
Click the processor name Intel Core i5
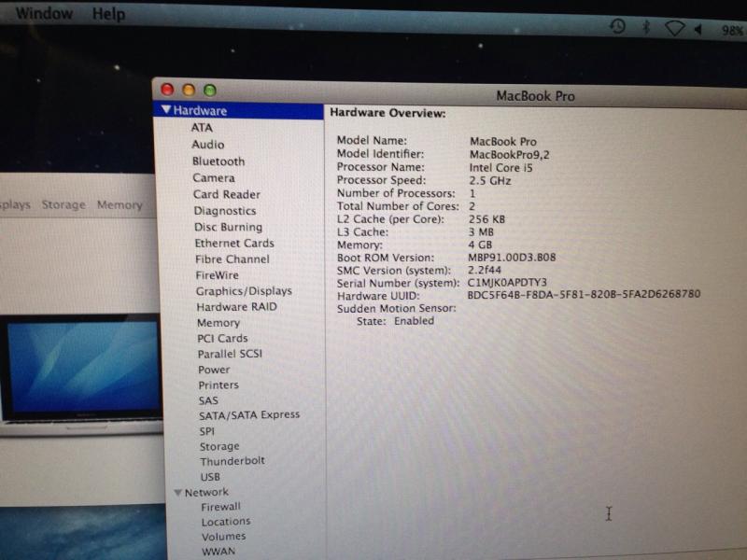[x=500, y=168]
